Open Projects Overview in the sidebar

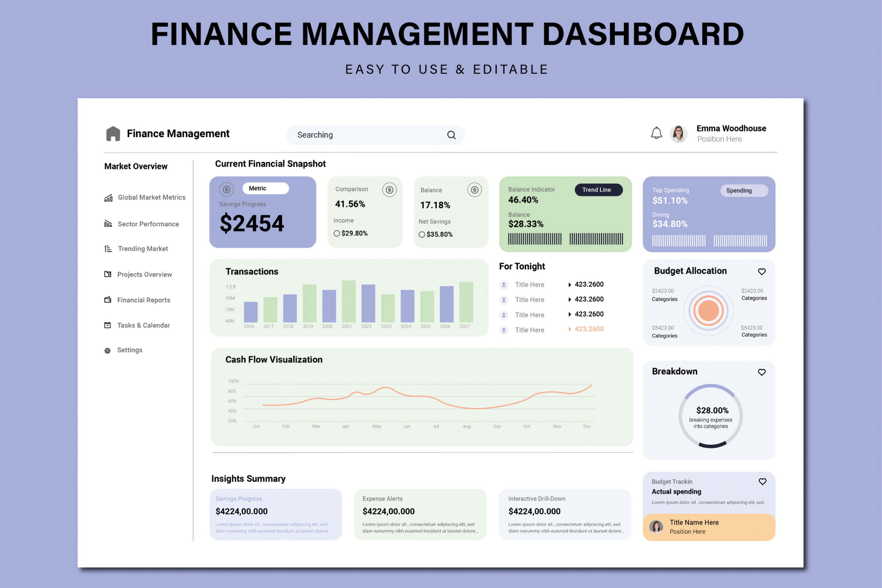(108, 274)
